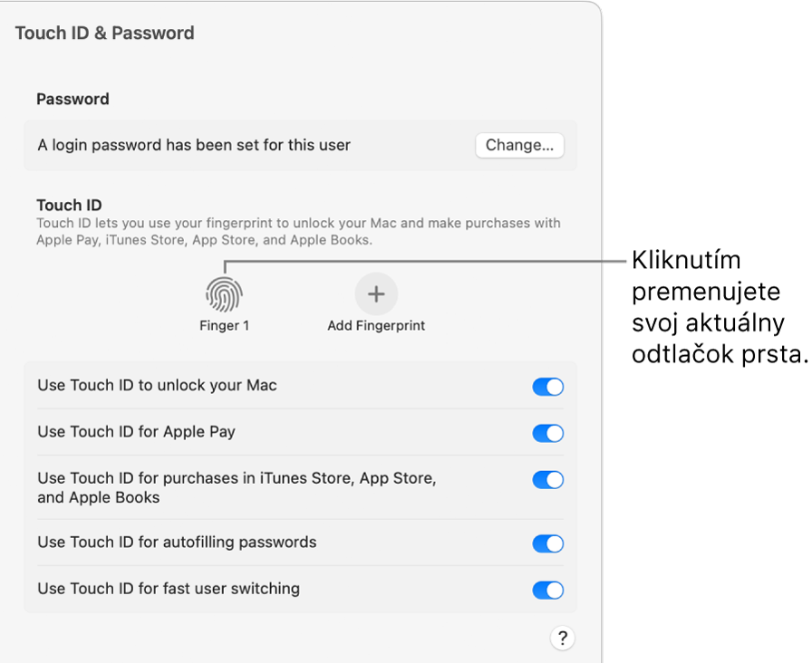Click the Touch ID description text

point(298,232)
